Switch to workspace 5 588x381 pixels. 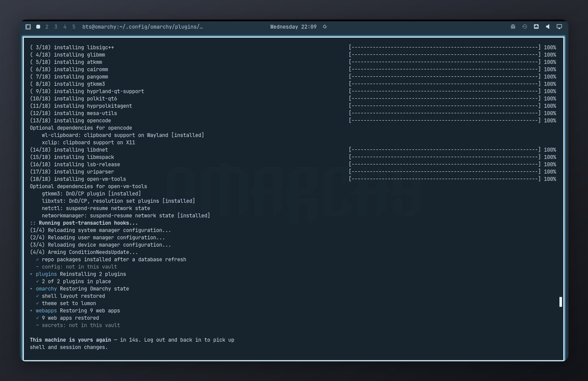(x=73, y=27)
